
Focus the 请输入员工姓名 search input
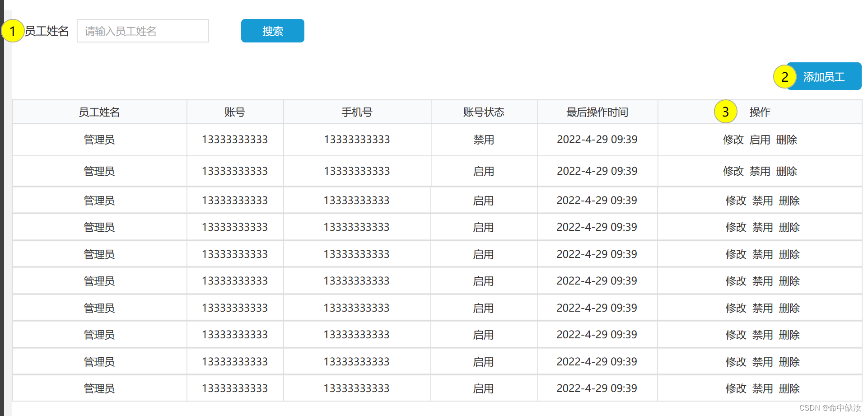(143, 31)
